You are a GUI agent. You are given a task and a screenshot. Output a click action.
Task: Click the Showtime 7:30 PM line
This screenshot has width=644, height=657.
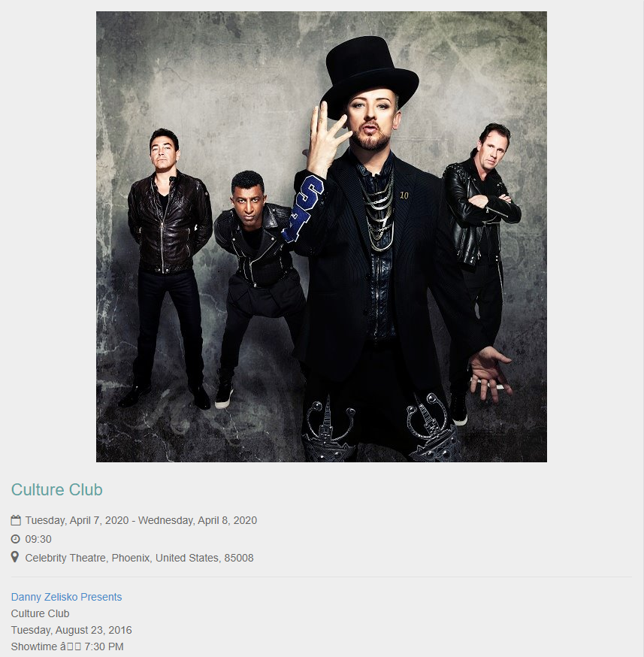point(67,646)
